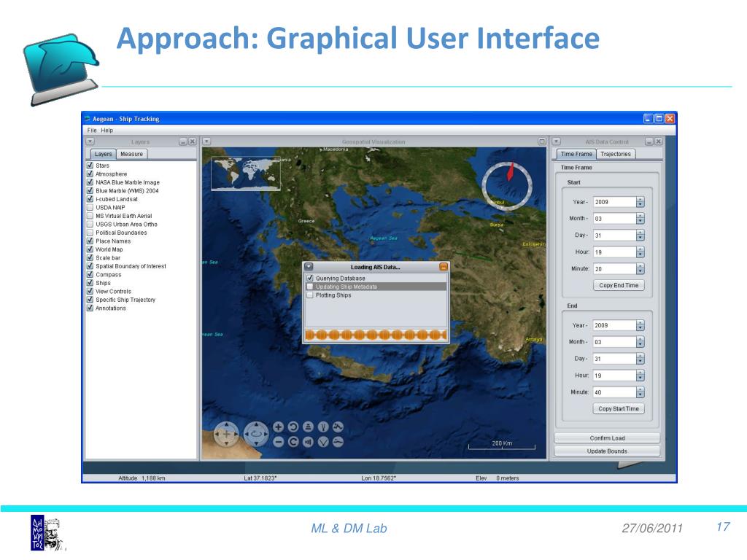Open the Geospatial Visualization panel menu arrow
The image size is (747, 560).
tap(206, 141)
